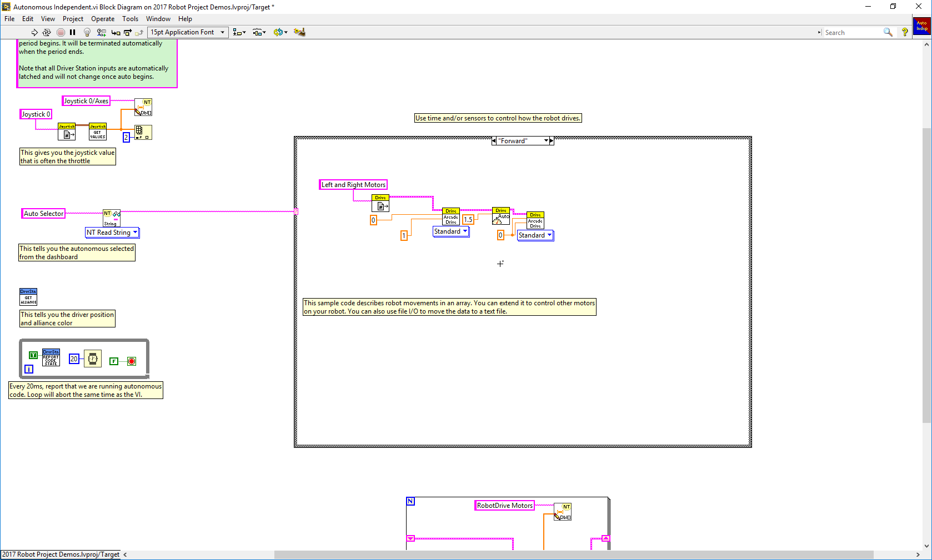Image resolution: width=932 pixels, height=560 pixels.
Task: Click the Run Continuously button
Action: point(47,32)
